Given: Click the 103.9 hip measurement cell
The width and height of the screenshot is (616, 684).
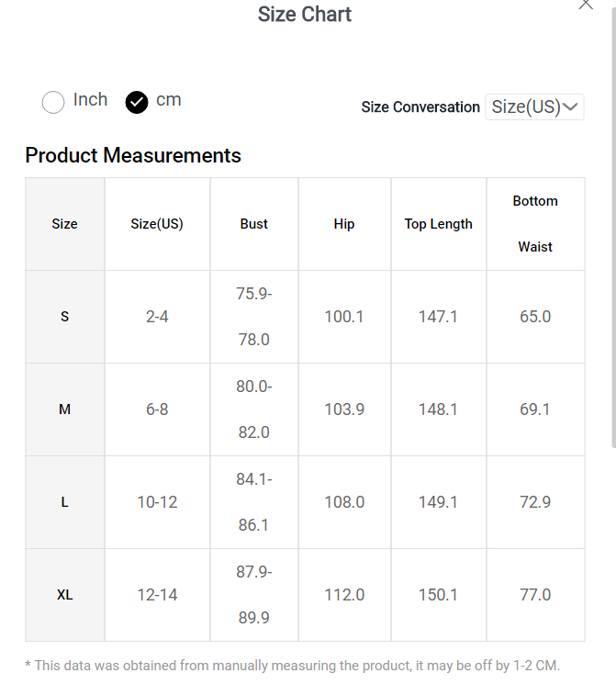Looking at the screenshot, I should click(x=344, y=409).
